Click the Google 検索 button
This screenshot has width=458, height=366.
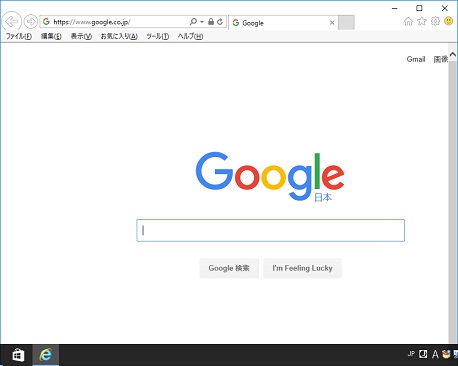pyautogui.click(x=229, y=268)
